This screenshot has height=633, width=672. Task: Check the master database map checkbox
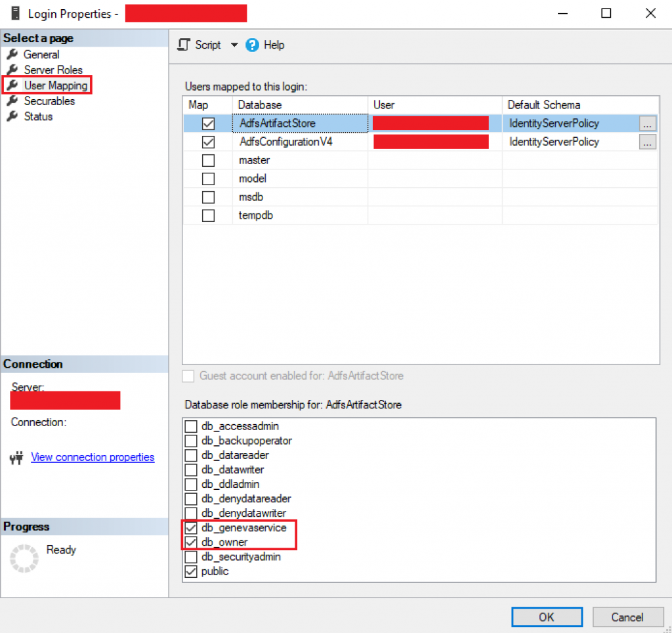[x=208, y=160]
